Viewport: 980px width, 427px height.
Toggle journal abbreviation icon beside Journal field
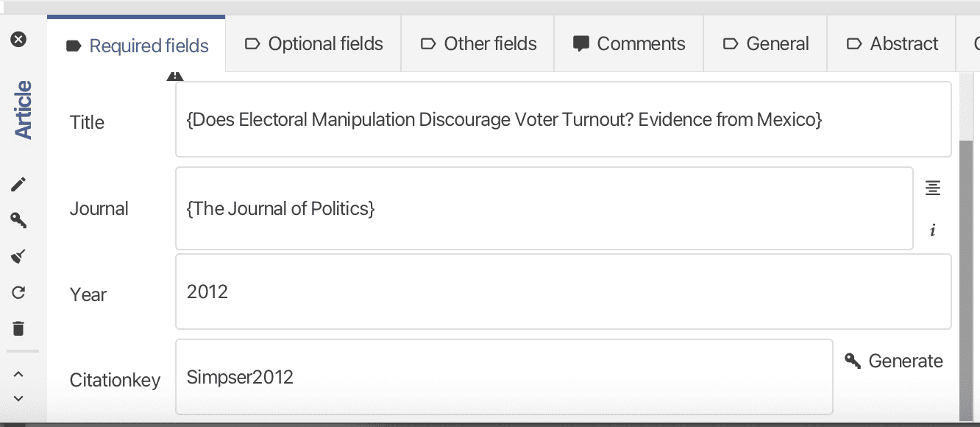pyautogui.click(x=933, y=188)
